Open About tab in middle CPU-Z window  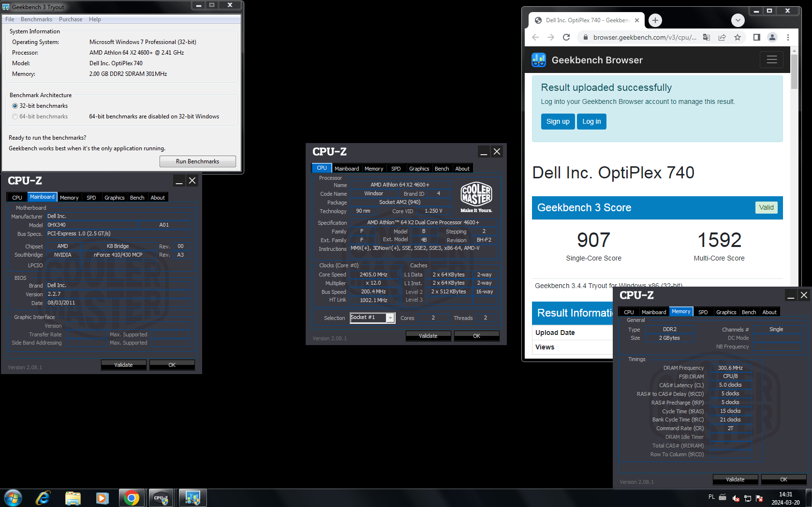tap(462, 169)
